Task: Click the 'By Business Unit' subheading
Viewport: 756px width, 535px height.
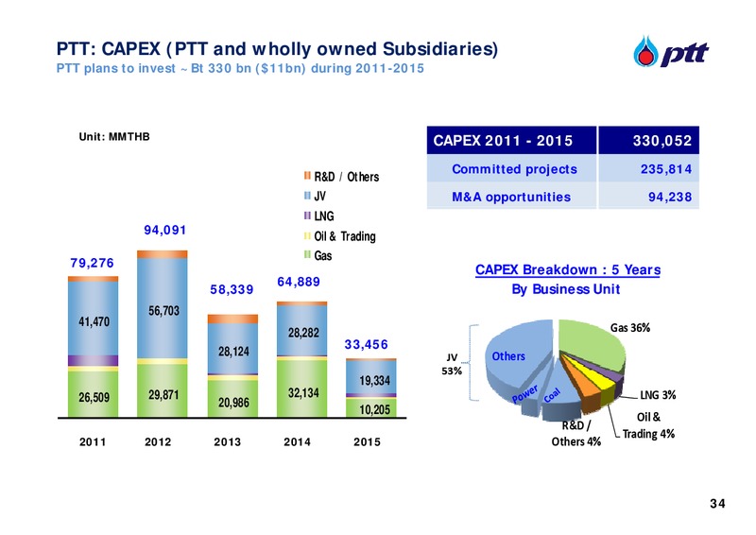Action: pos(565,289)
